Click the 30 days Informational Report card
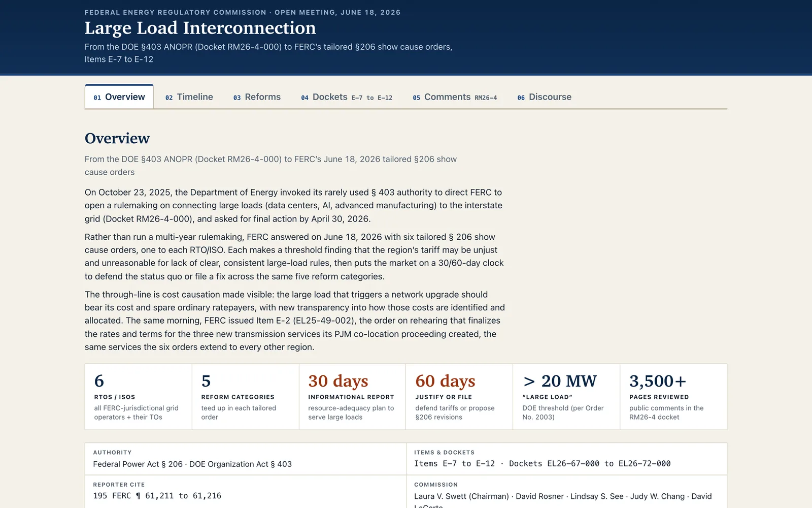The height and width of the screenshot is (508, 812). coord(352,397)
